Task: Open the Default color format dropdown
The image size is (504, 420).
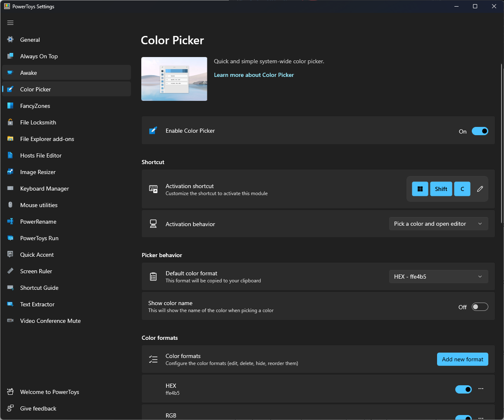Action: [x=438, y=276]
